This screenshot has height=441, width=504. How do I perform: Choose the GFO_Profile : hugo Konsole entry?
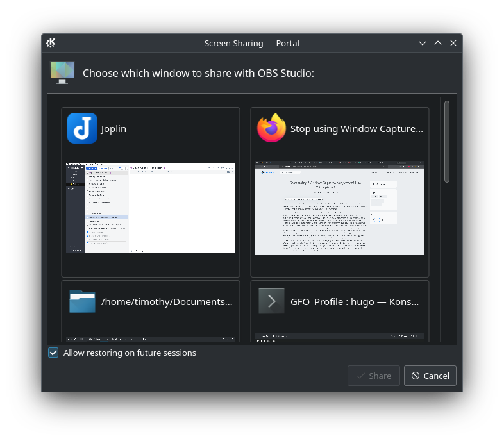[x=354, y=302]
